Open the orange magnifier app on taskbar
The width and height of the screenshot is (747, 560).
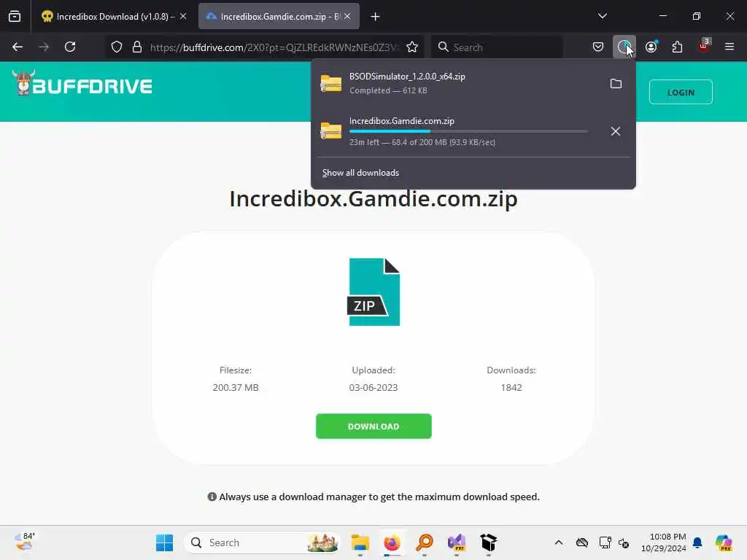425,542
